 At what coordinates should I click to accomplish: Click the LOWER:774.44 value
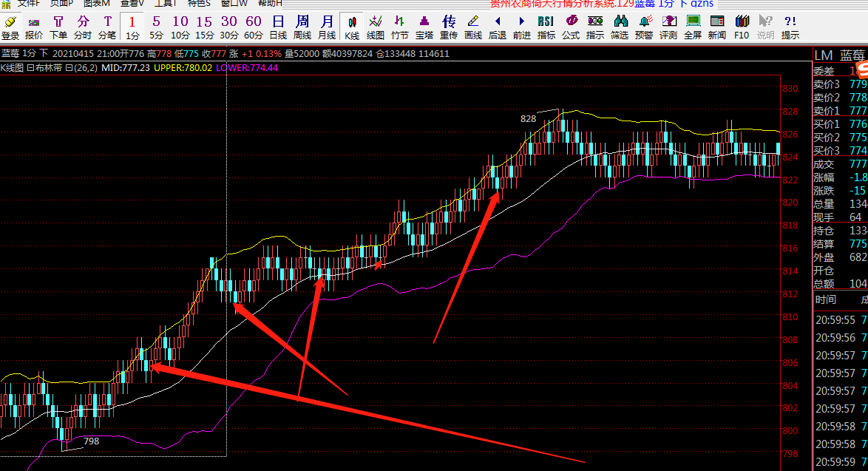coord(247,67)
